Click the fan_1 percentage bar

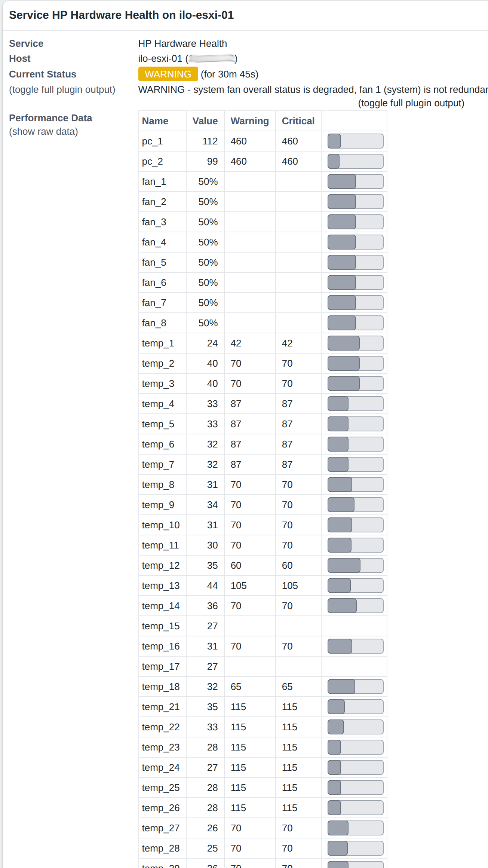[355, 181]
